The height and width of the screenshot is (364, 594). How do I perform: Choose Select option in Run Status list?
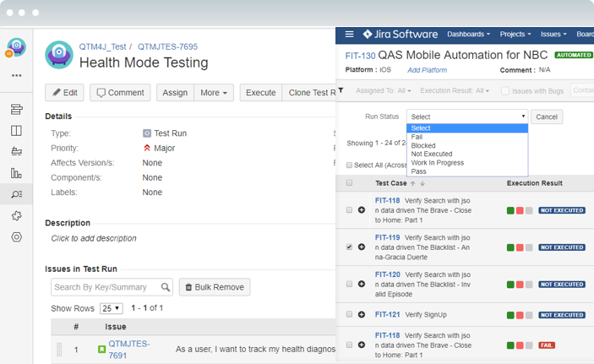pyautogui.click(x=467, y=128)
